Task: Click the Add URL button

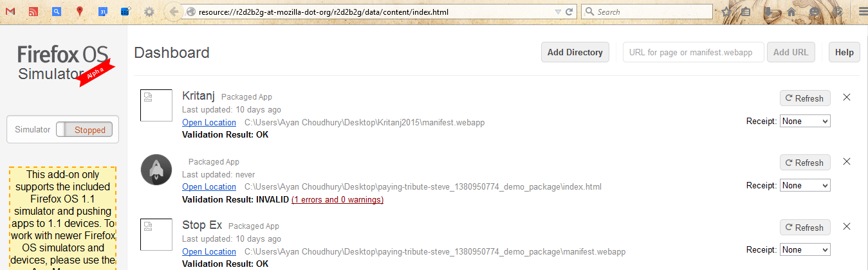Action: (x=791, y=52)
